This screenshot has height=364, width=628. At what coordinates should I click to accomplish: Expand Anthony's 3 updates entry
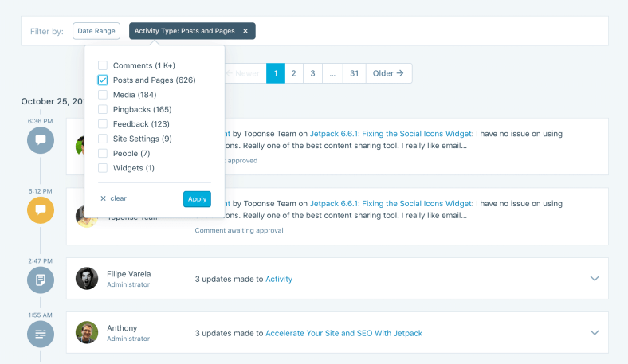pos(594,332)
